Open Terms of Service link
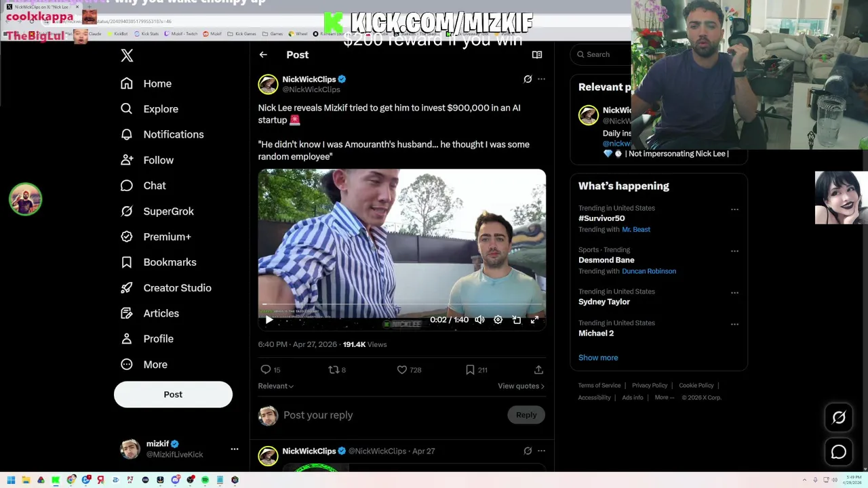The height and width of the screenshot is (488, 868). [599, 386]
